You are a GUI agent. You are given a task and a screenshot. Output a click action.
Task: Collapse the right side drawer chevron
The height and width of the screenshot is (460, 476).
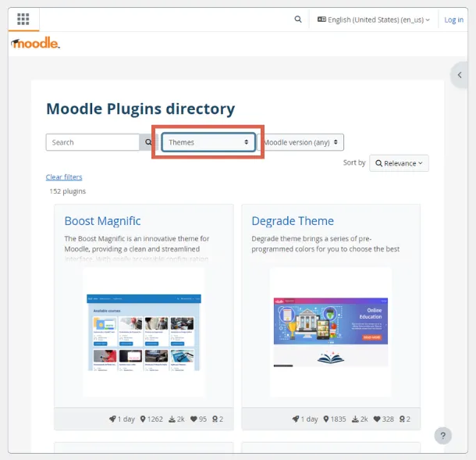(460, 75)
